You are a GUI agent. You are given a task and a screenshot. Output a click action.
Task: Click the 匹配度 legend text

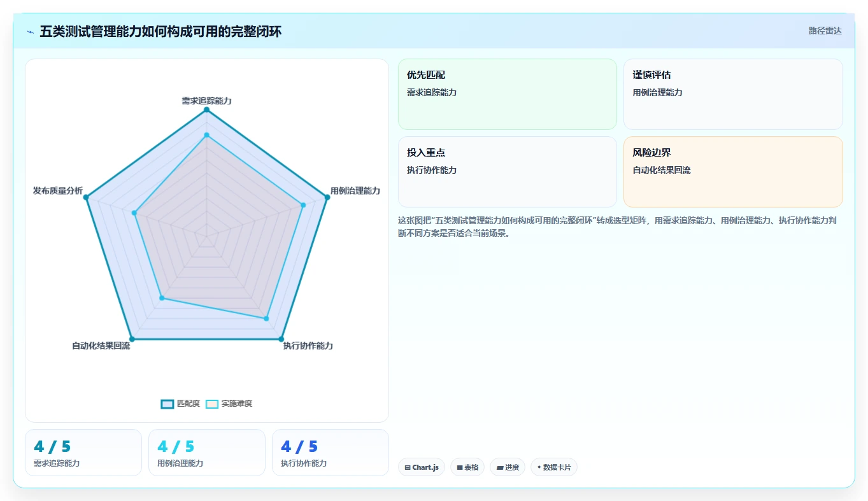click(x=188, y=404)
